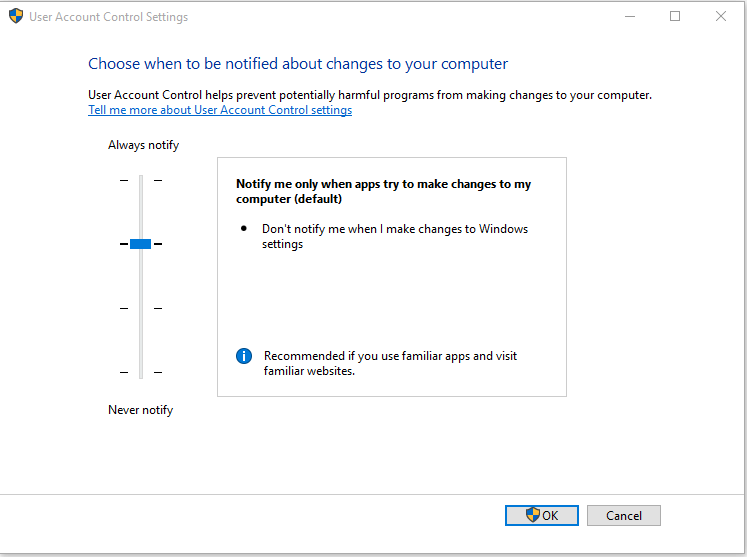Open the User Account Control help link

(x=220, y=110)
